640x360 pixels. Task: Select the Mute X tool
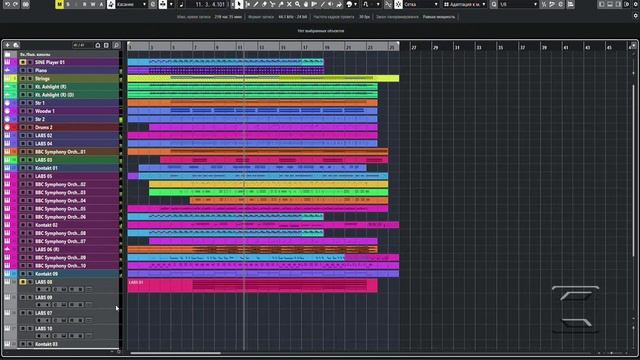289,4
